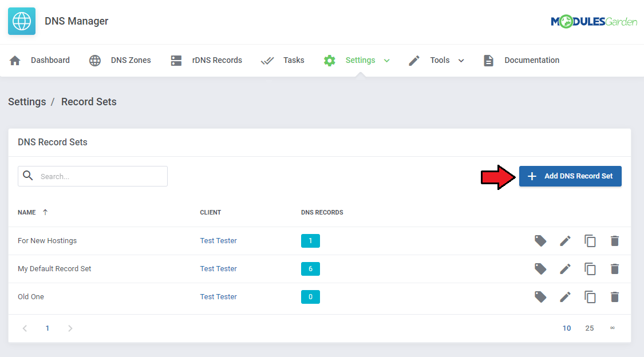
Task: Select page 1 in pagination
Action: [48, 328]
